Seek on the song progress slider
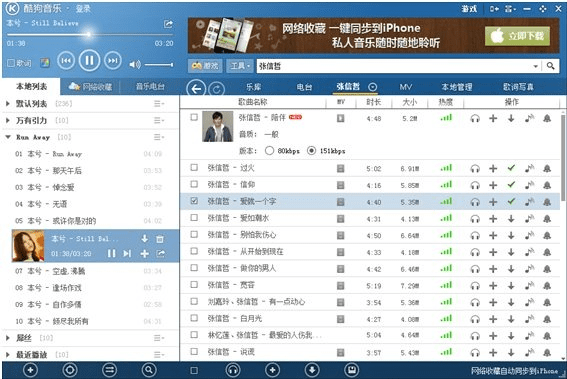Image resolution: width=567 pixels, height=379 pixels. coord(90,34)
